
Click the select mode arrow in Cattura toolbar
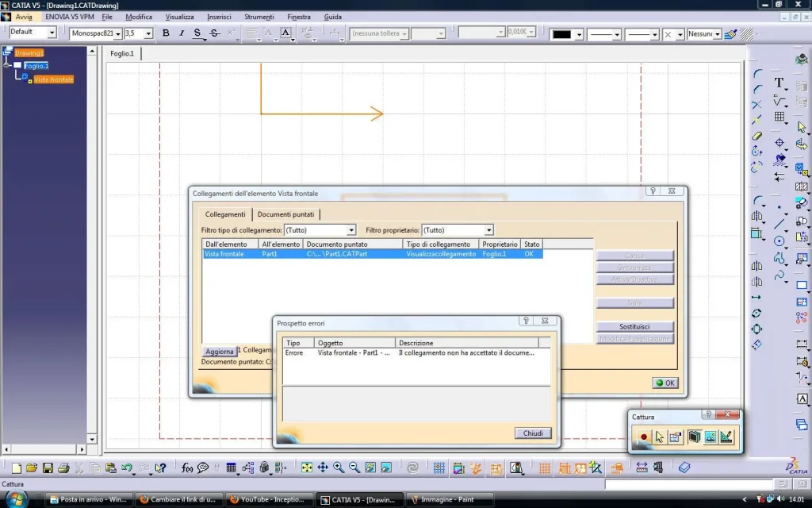659,437
